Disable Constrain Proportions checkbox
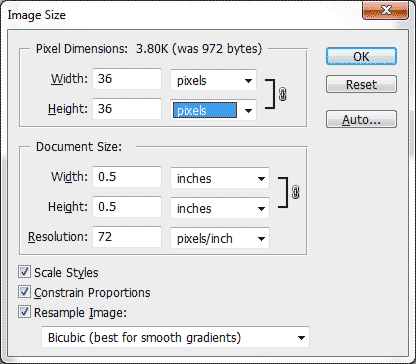The height and width of the screenshot is (364, 416). pyautogui.click(x=24, y=292)
